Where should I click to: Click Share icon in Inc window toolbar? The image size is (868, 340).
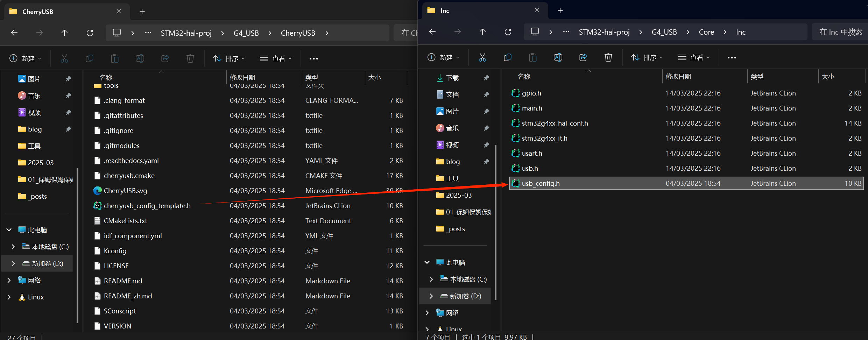tap(583, 57)
